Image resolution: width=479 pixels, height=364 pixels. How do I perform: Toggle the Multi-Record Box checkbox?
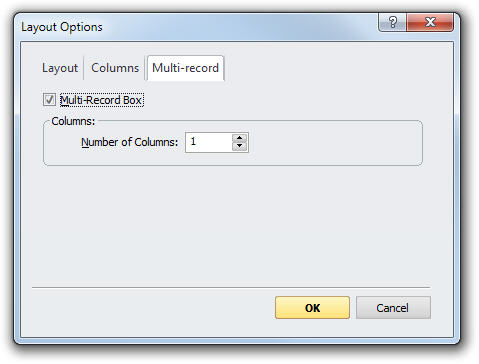(x=49, y=100)
